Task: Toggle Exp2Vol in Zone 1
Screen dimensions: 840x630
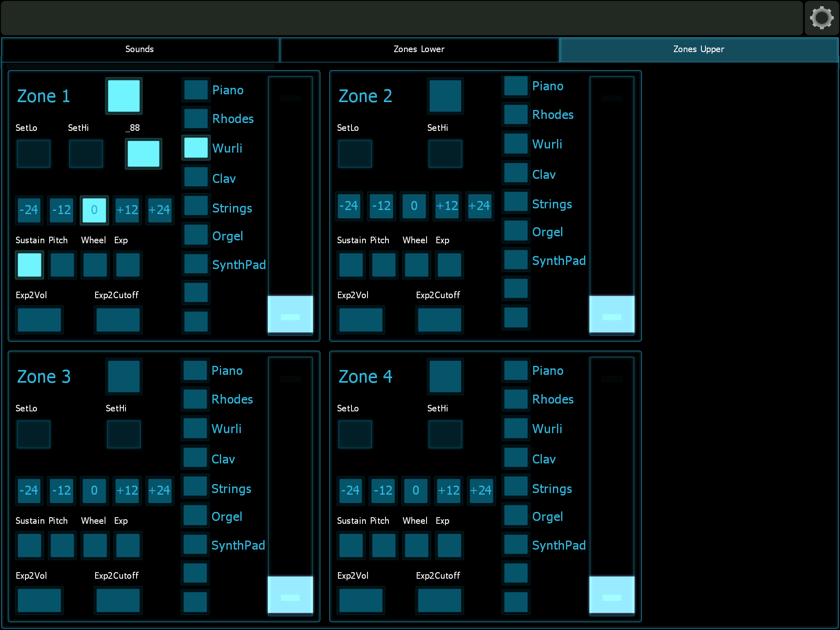Action: pyautogui.click(x=39, y=320)
